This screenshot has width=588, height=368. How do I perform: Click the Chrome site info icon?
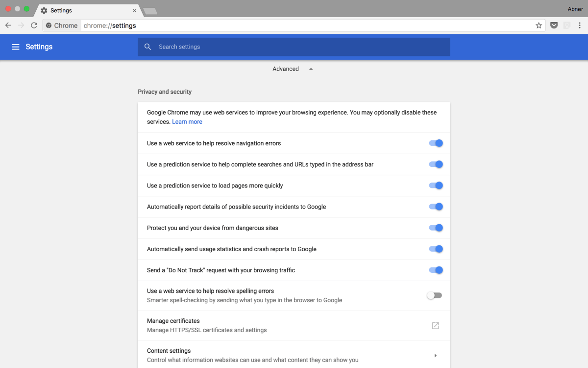[49, 26]
